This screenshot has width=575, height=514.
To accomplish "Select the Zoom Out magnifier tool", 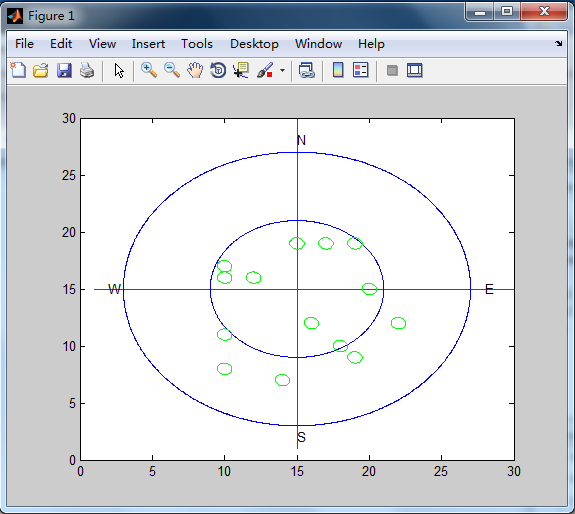I will (x=172, y=70).
